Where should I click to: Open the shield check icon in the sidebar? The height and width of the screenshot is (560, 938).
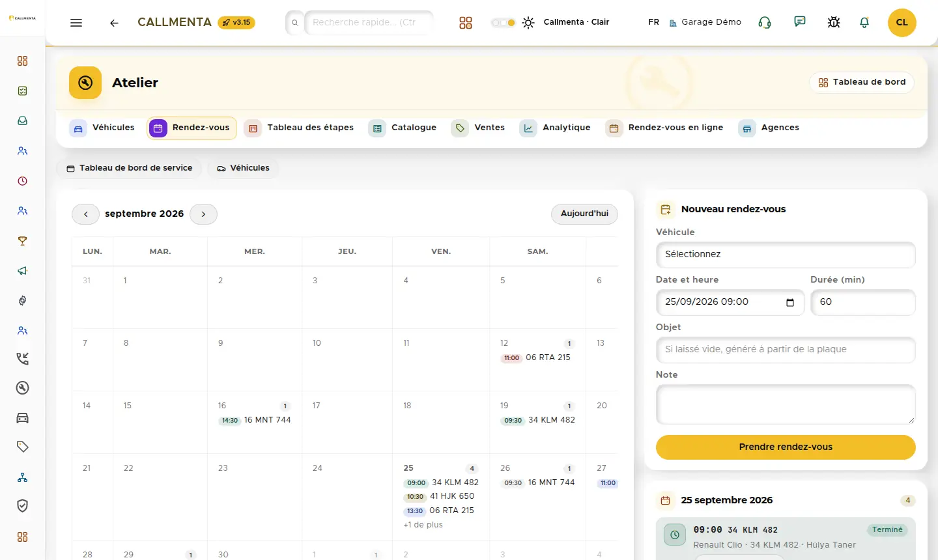[x=23, y=506]
